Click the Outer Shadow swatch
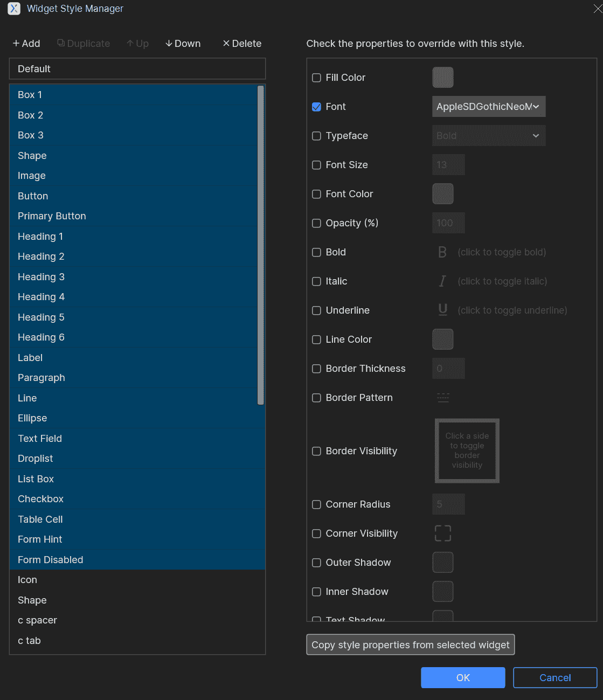This screenshot has width=603, height=700. click(443, 563)
